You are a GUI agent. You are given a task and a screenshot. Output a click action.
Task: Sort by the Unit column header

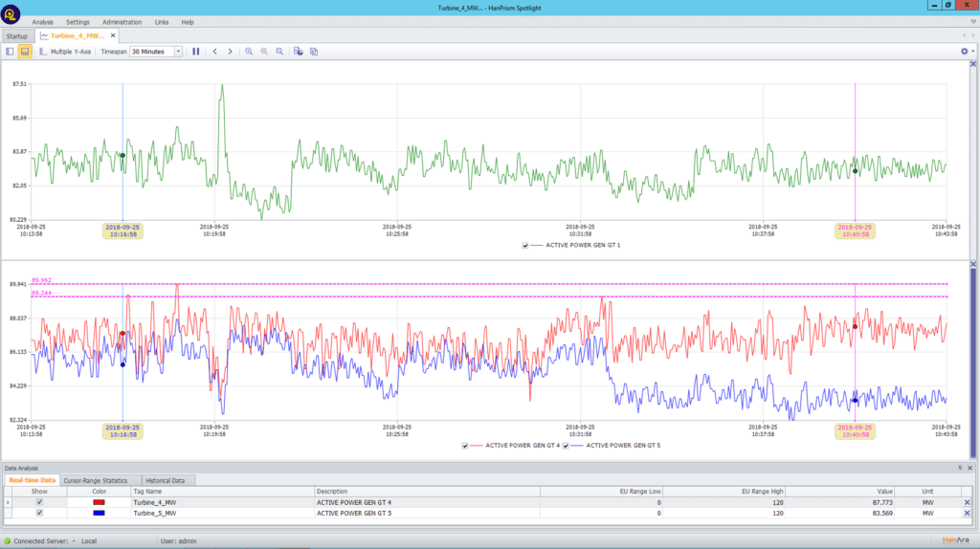tap(927, 492)
